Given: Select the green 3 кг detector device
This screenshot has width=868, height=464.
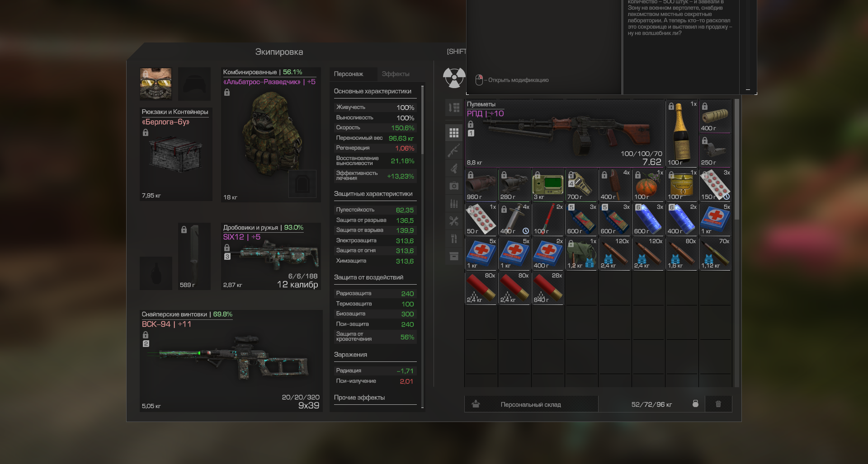Looking at the screenshot, I should [x=548, y=185].
